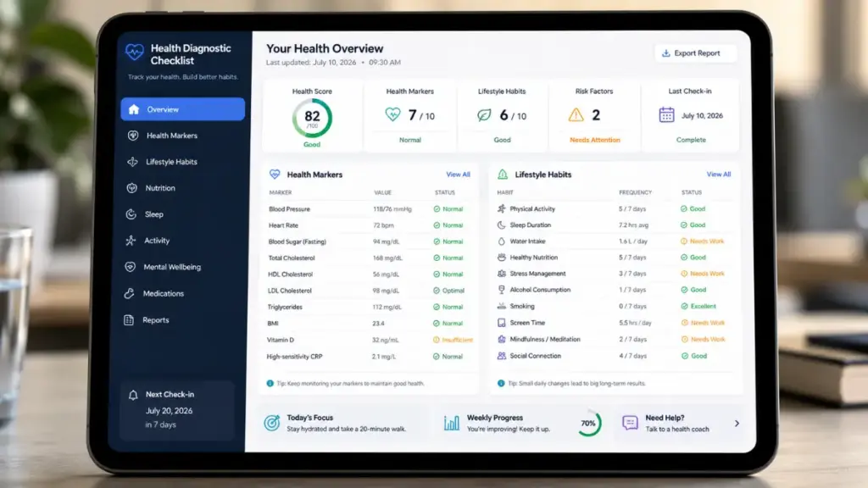Click the 82 Health Score ring
Screen dimensions: 868x488
point(312,118)
